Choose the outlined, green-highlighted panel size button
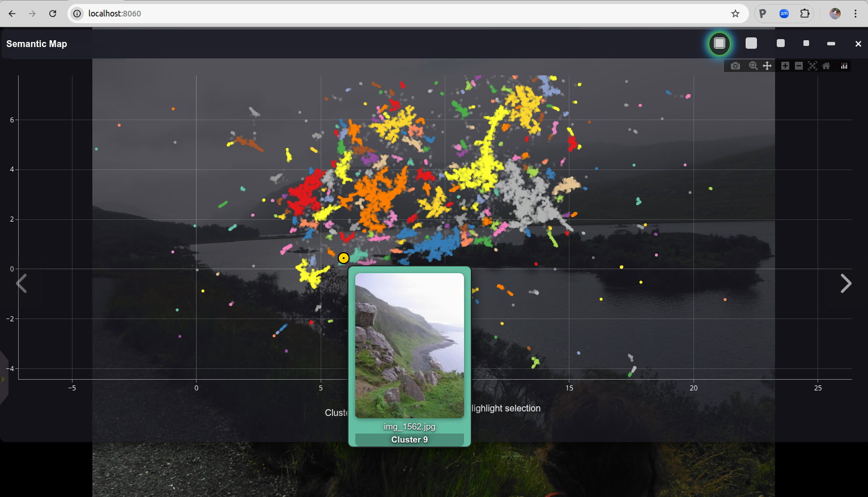This screenshot has height=497, width=868. coord(720,44)
